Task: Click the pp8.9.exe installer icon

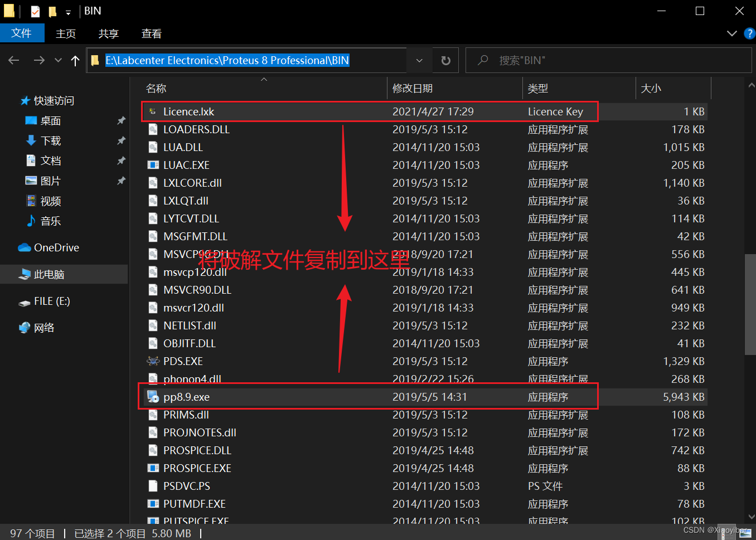Action: [x=153, y=397]
